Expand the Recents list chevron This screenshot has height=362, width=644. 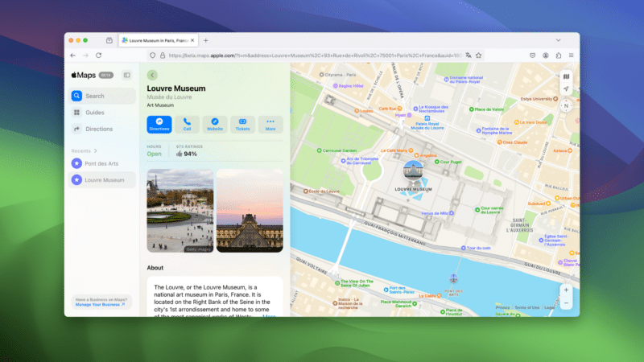(95, 151)
